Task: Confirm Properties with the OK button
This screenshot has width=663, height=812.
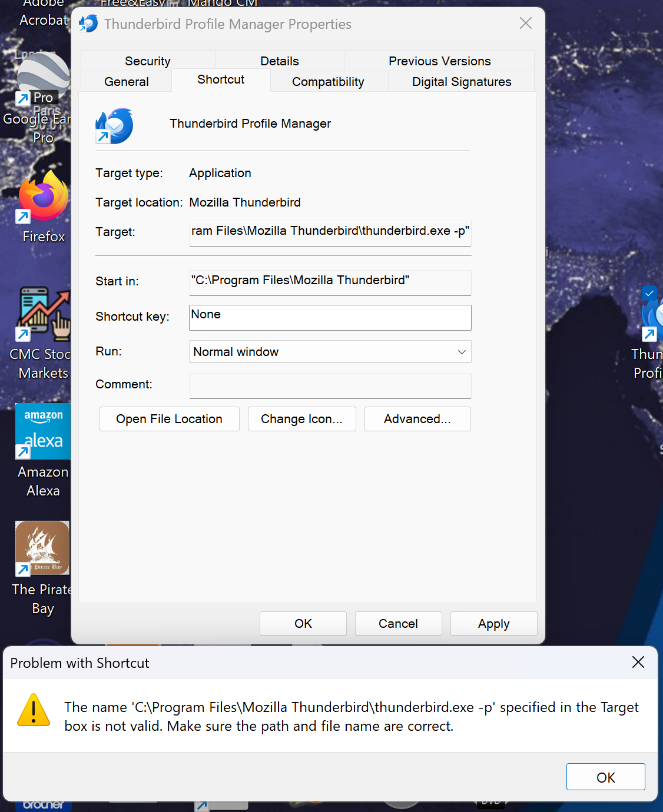Action: pos(303,624)
